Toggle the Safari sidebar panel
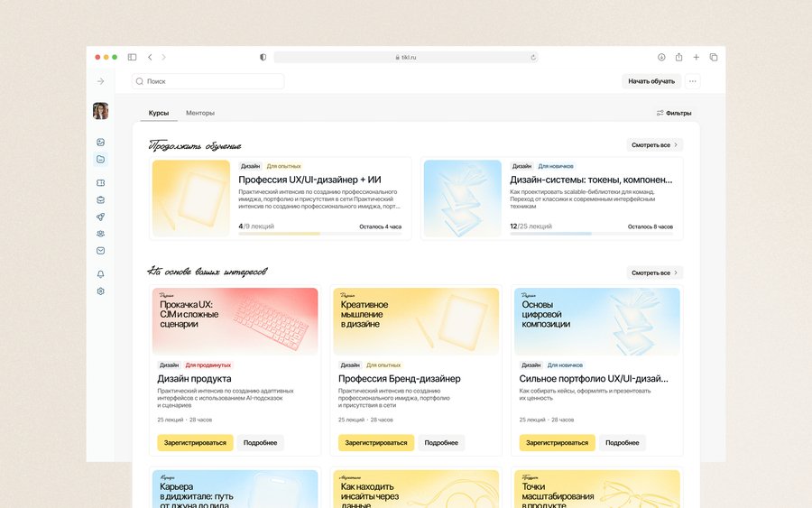812x508 pixels. 132,57
